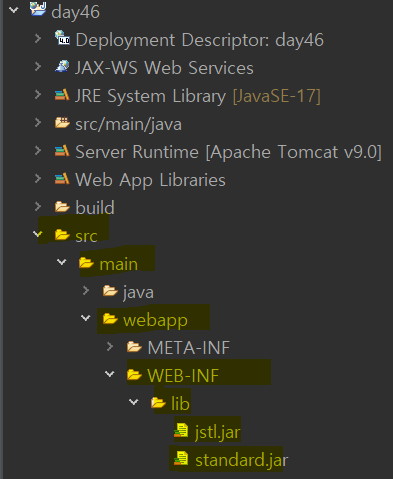Viewport: 393px width, 479px height.
Task: Click the Web App Libraries icon
Action: click(62, 179)
